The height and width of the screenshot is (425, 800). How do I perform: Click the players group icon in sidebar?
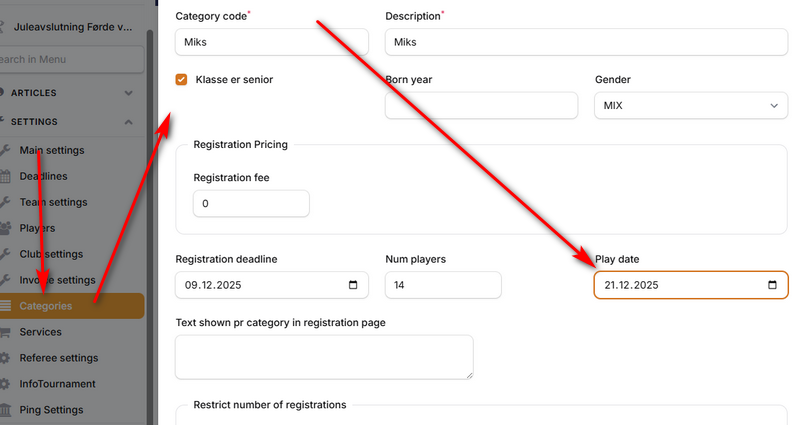7,228
